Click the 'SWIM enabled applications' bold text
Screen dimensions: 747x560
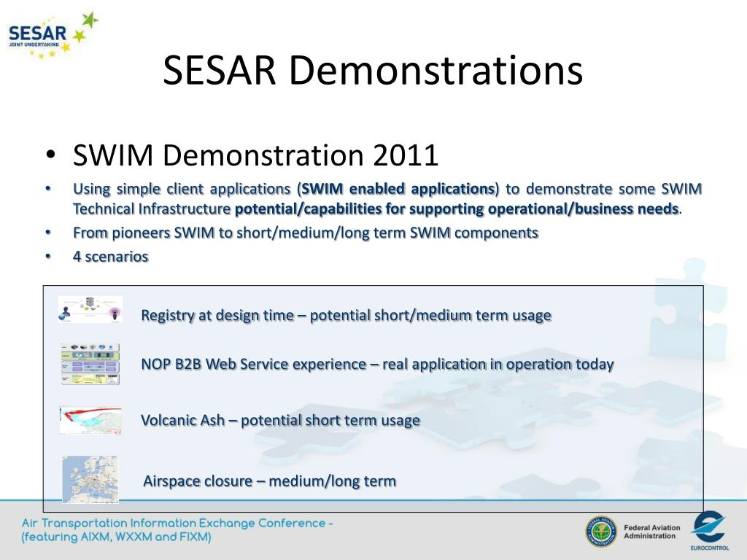click(x=398, y=189)
